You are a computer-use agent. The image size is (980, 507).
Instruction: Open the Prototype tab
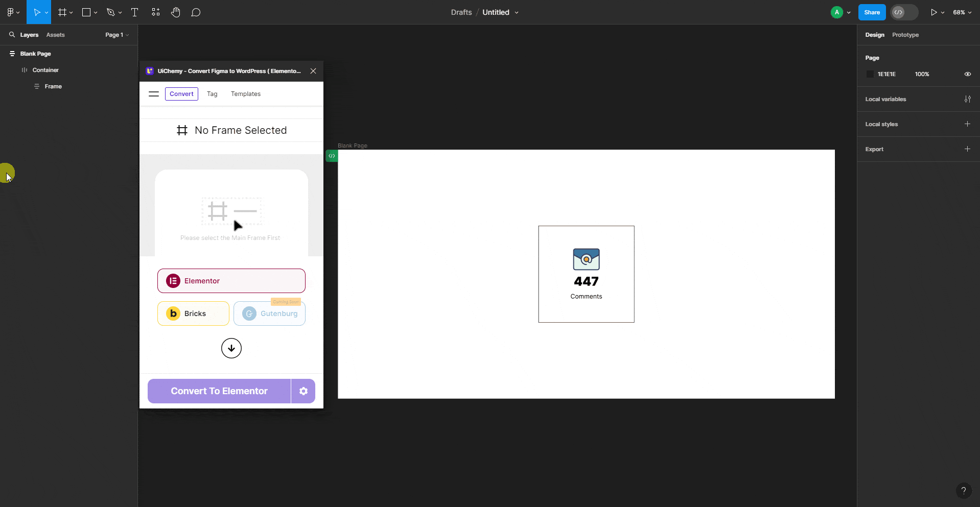905,35
